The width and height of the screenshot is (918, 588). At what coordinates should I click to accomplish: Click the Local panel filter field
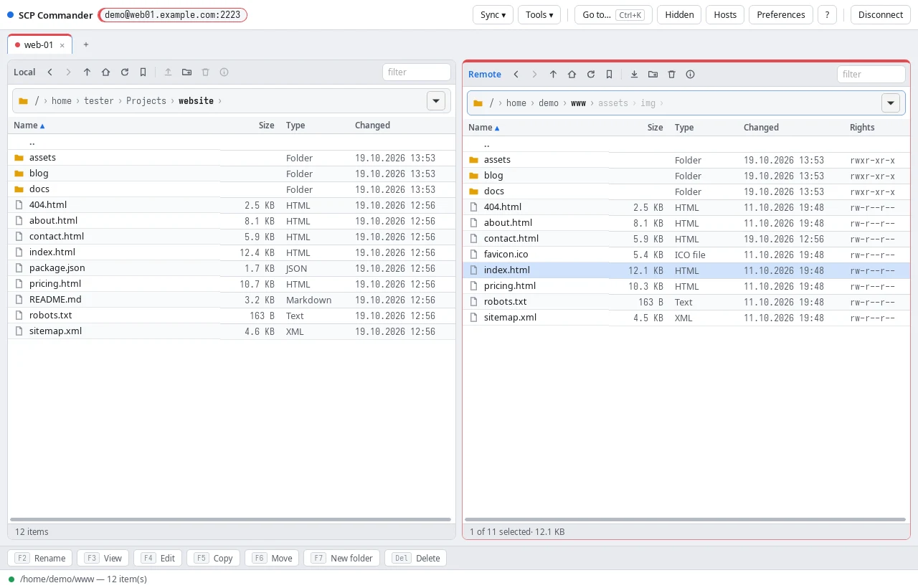[x=417, y=72]
